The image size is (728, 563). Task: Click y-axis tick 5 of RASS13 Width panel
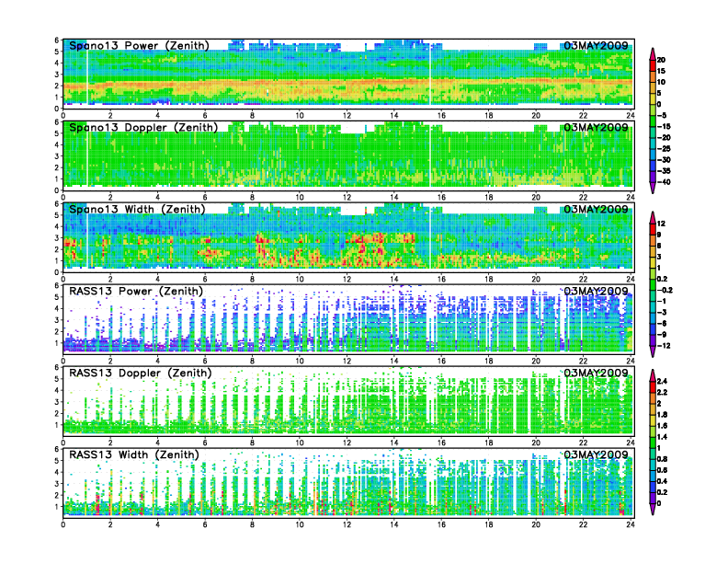pyautogui.click(x=57, y=461)
